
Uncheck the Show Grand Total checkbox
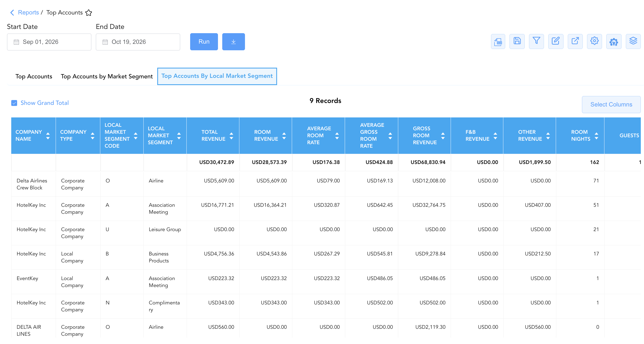click(x=14, y=103)
